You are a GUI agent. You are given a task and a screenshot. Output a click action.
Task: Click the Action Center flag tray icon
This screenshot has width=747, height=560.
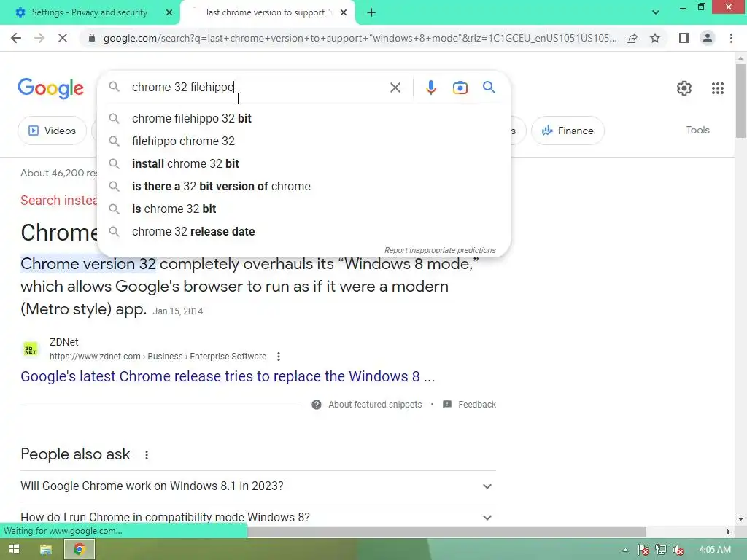coord(643,550)
